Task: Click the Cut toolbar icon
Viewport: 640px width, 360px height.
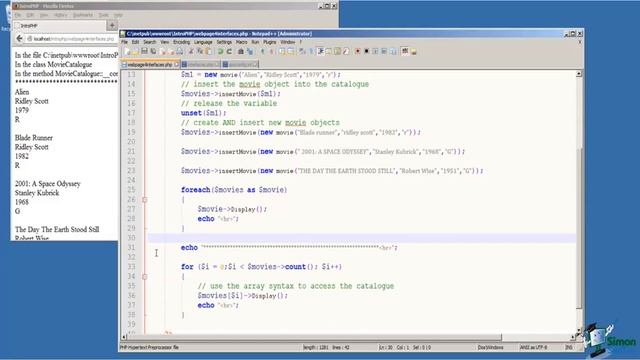Action: [191, 51]
